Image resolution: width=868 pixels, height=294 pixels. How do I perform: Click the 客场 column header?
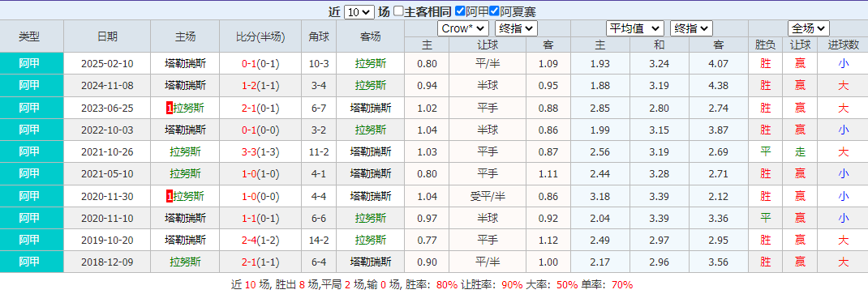[x=371, y=37]
